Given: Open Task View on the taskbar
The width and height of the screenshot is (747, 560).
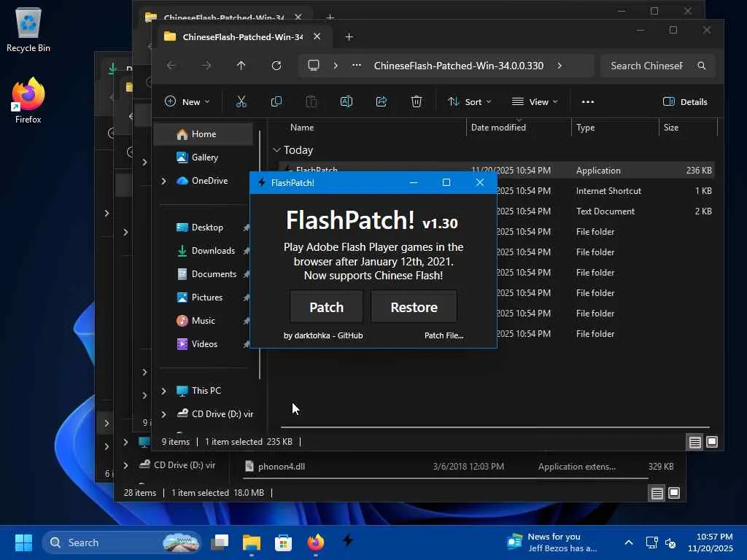Looking at the screenshot, I should 220,542.
